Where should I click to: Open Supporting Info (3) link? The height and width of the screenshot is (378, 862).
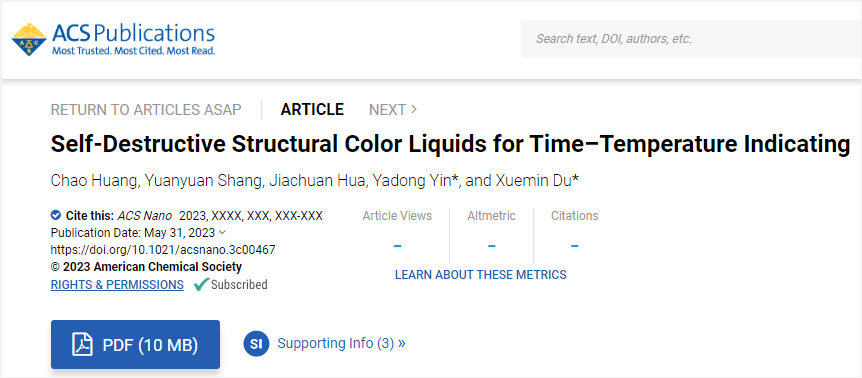coord(341,343)
